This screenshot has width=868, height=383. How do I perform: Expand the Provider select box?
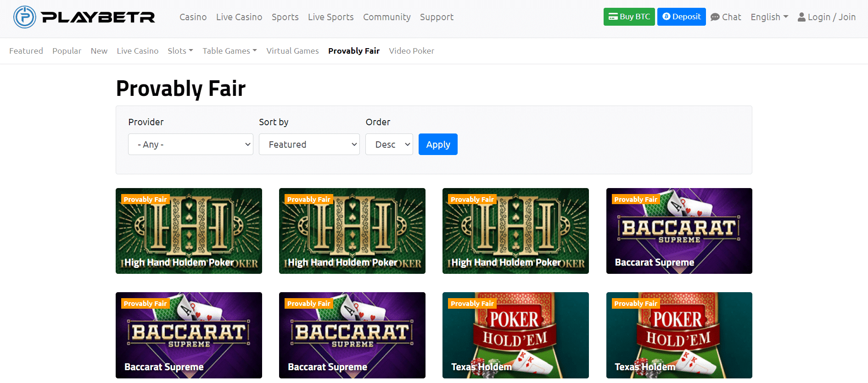coord(190,144)
